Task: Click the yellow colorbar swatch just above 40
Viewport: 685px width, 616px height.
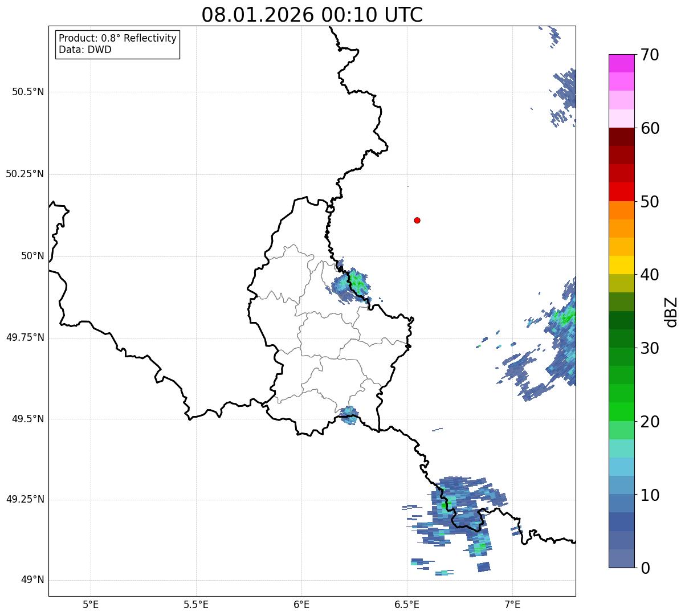Action: point(622,265)
